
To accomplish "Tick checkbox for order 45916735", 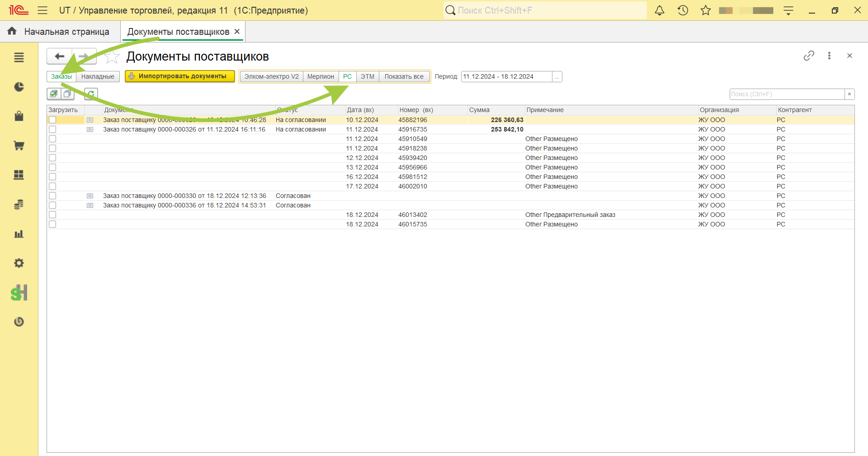I will click(x=52, y=129).
